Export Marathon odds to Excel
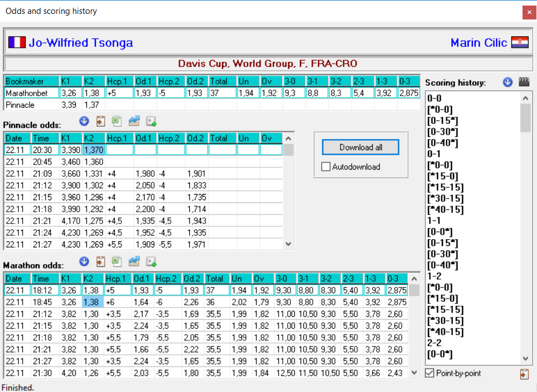 click(x=116, y=262)
